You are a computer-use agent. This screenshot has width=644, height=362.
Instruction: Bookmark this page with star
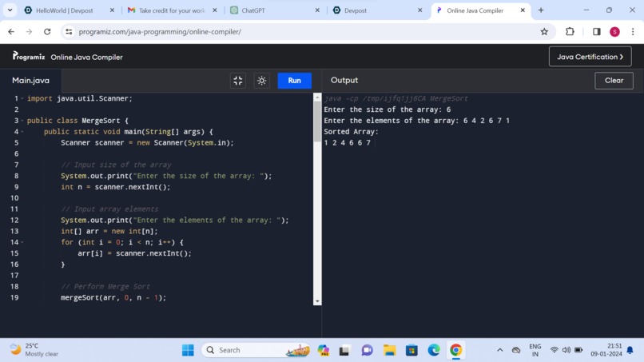544,32
